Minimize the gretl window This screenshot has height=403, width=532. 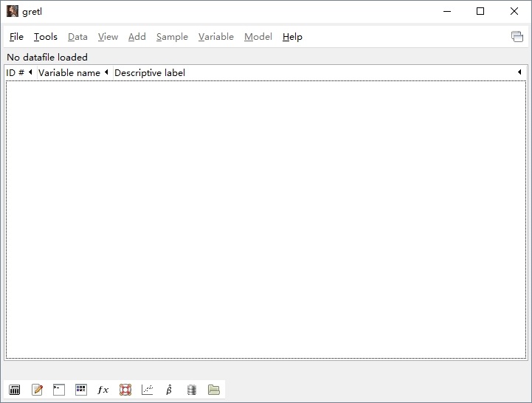coord(447,11)
